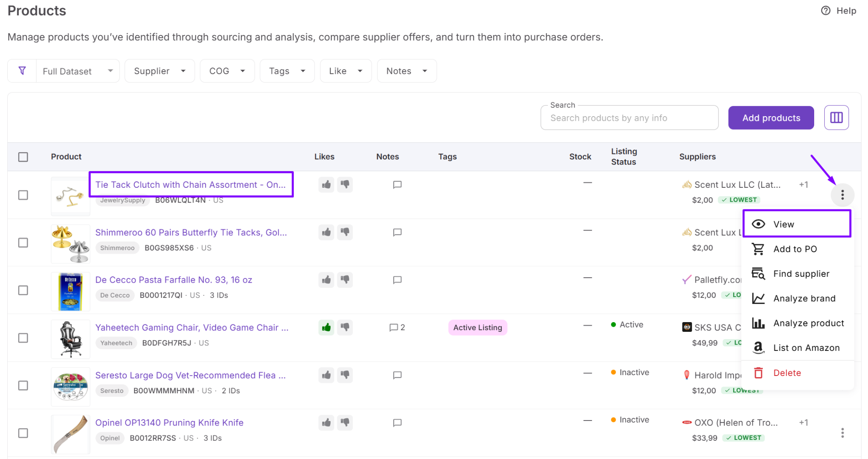Select all products with header checkbox

23,157
